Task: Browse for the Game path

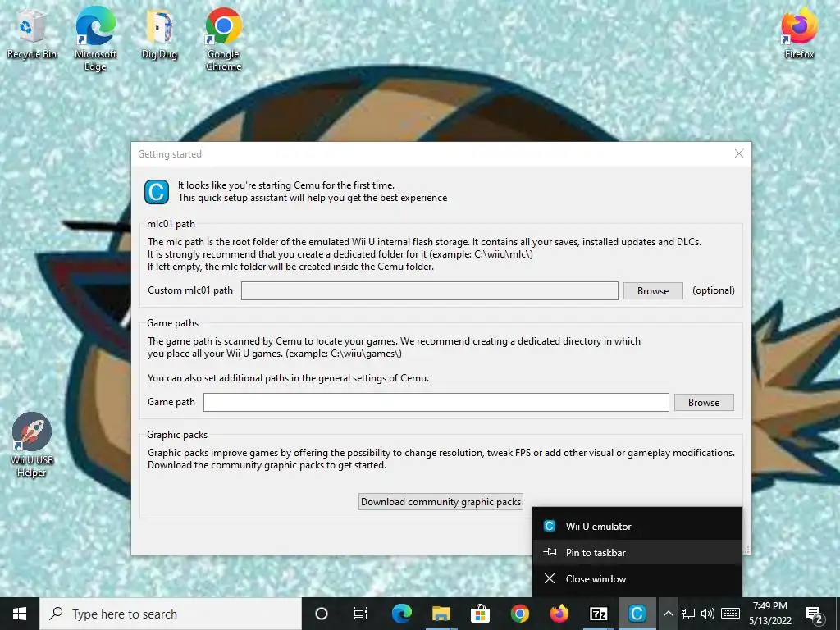Action: point(704,402)
